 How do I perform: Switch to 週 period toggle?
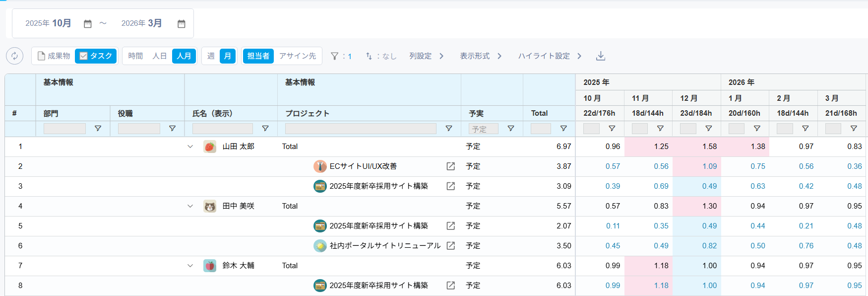tap(211, 56)
